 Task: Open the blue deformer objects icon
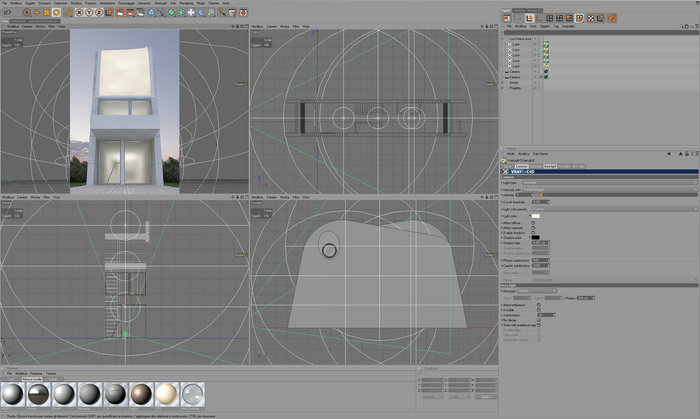201,12
